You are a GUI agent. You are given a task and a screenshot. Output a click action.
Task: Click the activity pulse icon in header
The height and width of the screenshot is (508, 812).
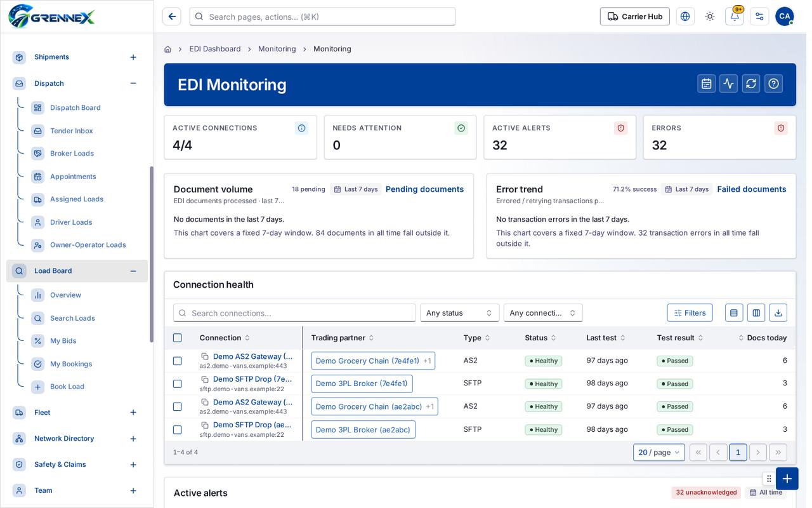click(x=728, y=84)
